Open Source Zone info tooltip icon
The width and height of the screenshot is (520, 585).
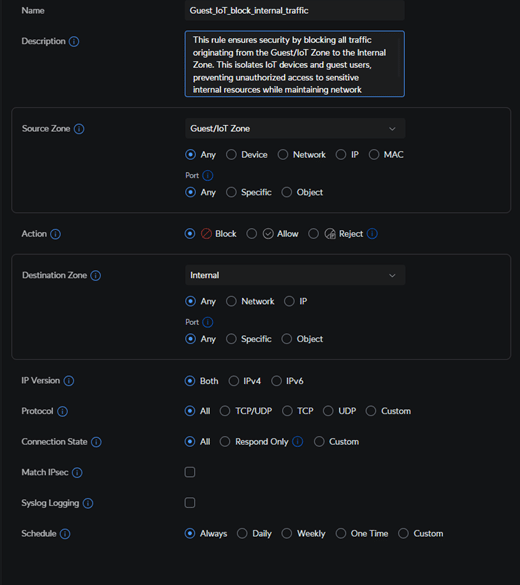coord(79,129)
